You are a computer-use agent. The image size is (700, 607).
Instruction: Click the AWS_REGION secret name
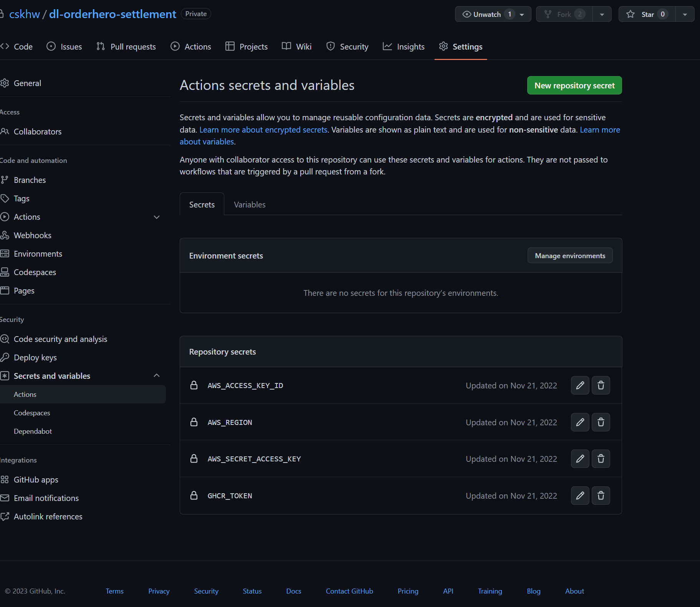(x=230, y=422)
